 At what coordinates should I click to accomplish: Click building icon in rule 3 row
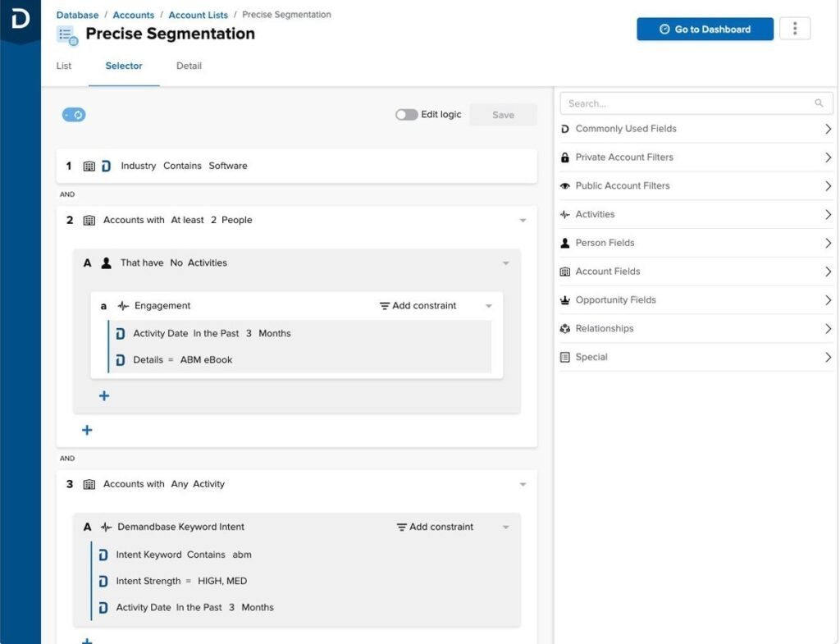[x=89, y=484]
